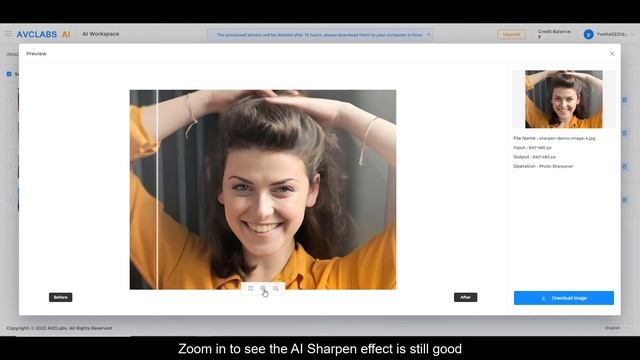Image resolution: width=640 pixels, height=360 pixels.
Task: Click the Copyright 2022 AVCLabs footer text
Action: [59, 328]
